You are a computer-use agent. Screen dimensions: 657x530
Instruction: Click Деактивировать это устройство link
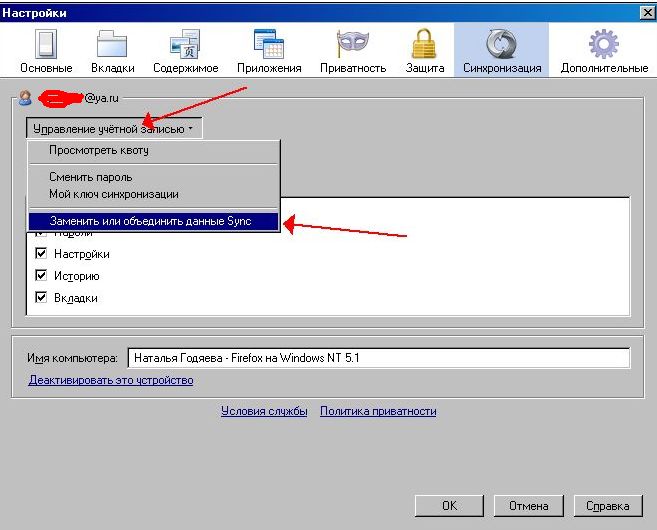[x=111, y=380]
